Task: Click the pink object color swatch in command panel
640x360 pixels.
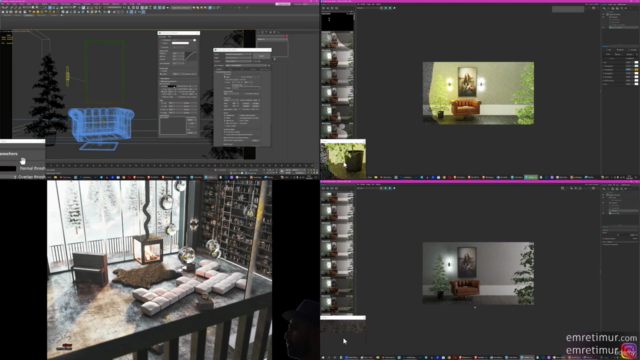Action: click(287, 36)
